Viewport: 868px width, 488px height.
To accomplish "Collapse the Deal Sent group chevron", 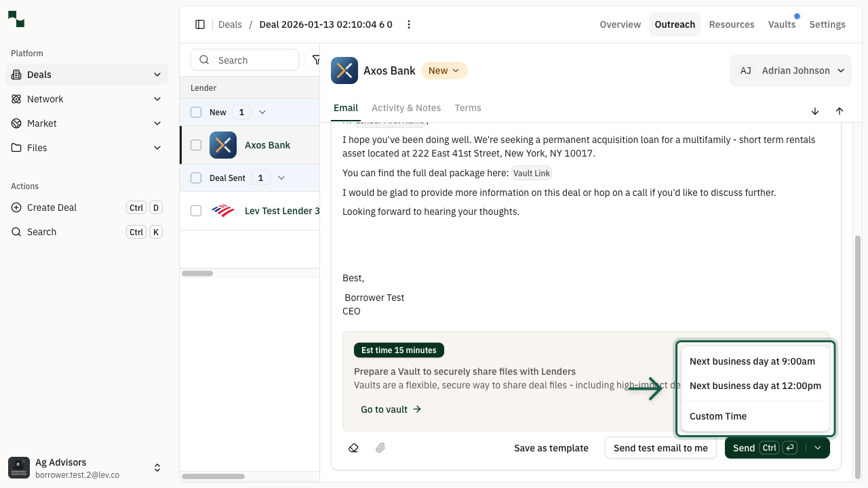I will tap(281, 178).
